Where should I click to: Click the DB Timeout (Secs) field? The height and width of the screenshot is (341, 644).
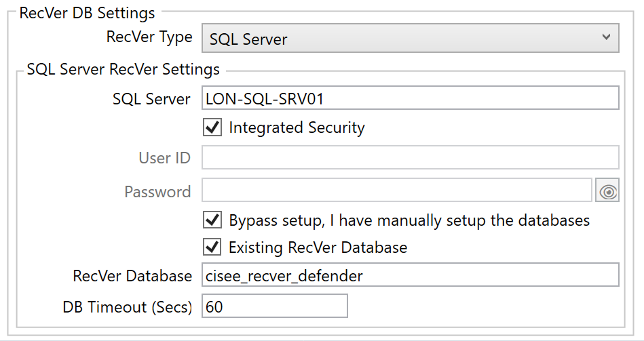pos(274,306)
